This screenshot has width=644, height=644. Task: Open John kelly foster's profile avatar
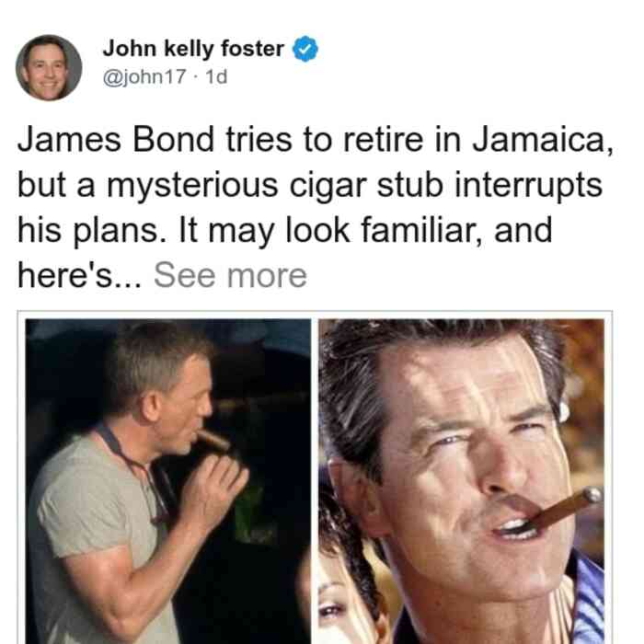49,68
